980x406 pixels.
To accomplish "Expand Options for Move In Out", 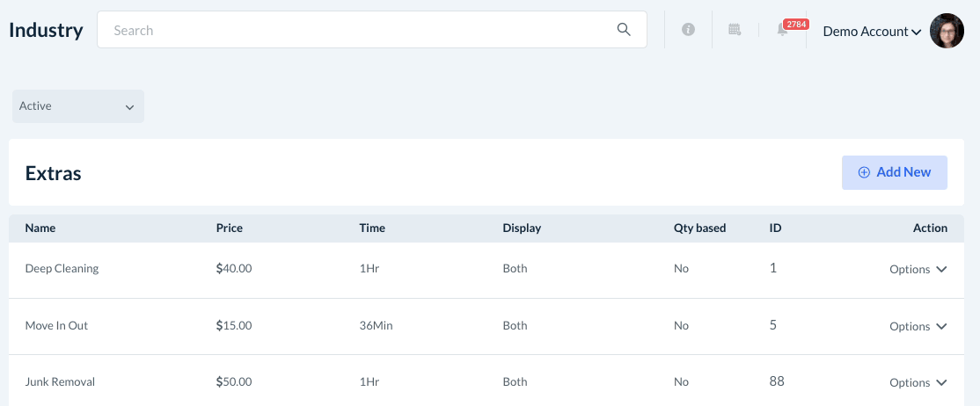I will (x=918, y=326).
